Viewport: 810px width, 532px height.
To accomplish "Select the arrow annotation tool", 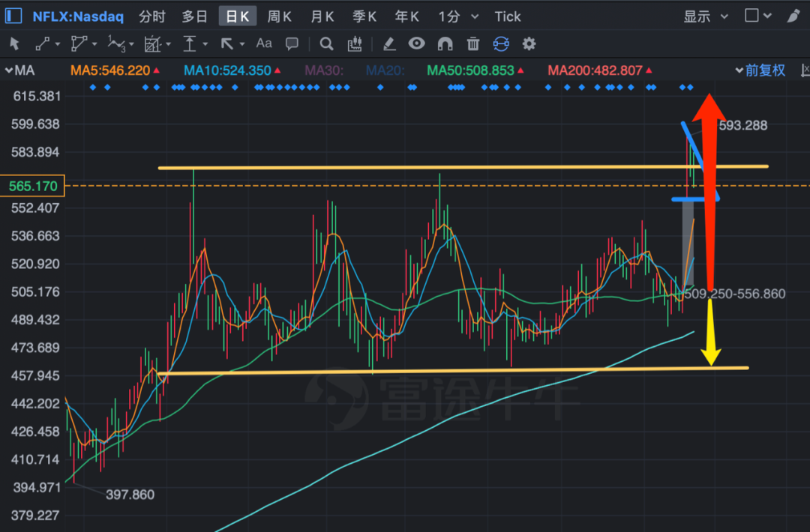I will (226, 44).
